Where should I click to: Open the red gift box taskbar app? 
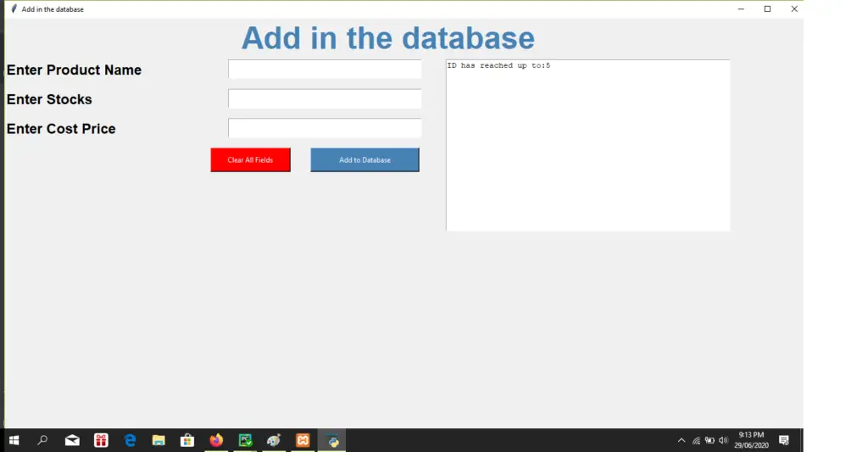[101, 440]
